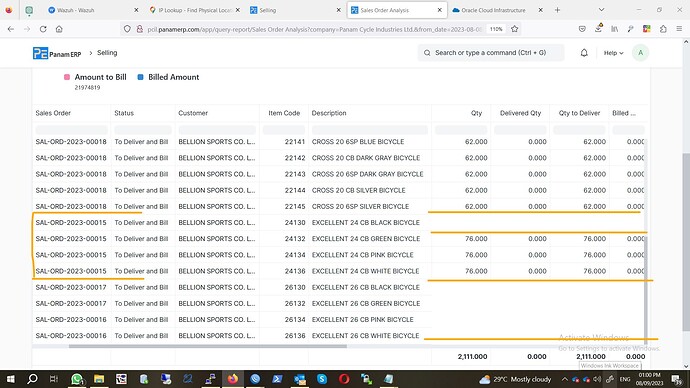Click Billed Amount legend swatch
Viewport: 690px width, 388px height.
coord(140,77)
